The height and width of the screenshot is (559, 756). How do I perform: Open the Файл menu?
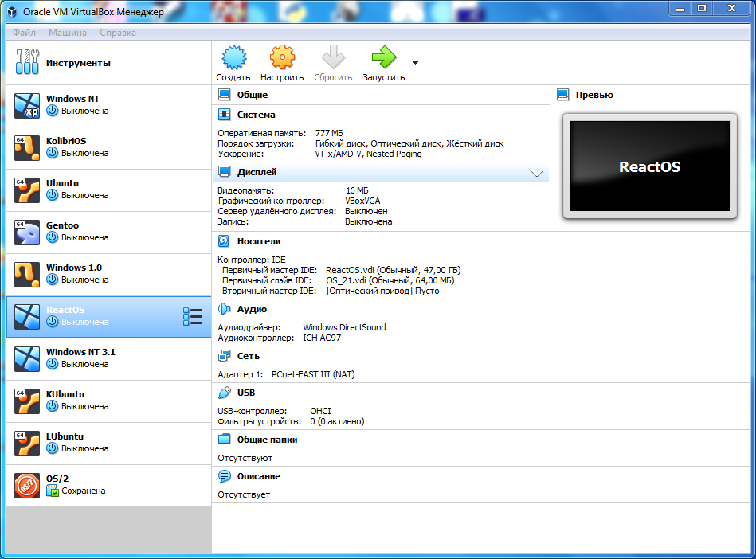point(24,33)
